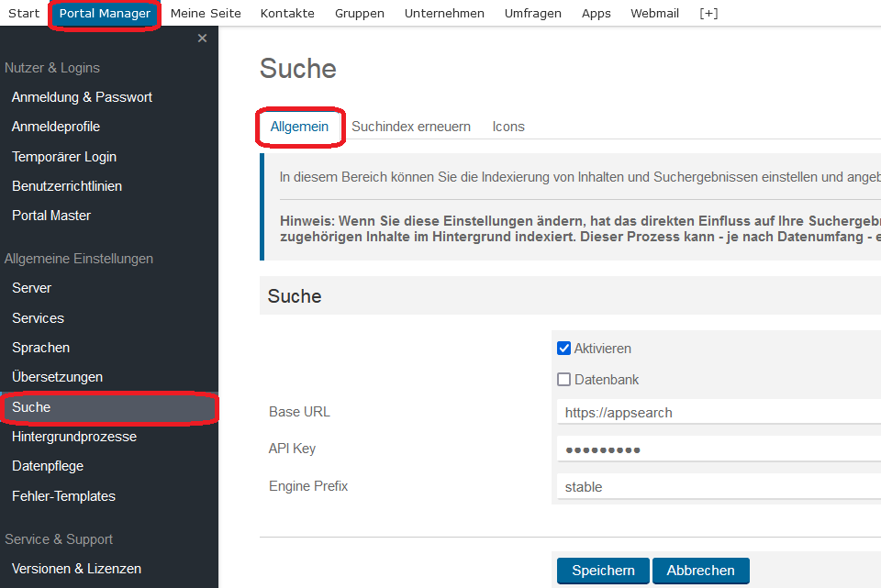Focus the API Key password field

pyautogui.click(x=719, y=449)
